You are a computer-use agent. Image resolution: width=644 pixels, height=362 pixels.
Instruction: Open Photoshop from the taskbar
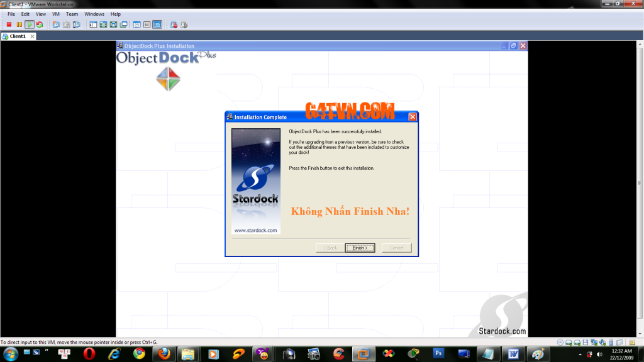tap(438, 354)
